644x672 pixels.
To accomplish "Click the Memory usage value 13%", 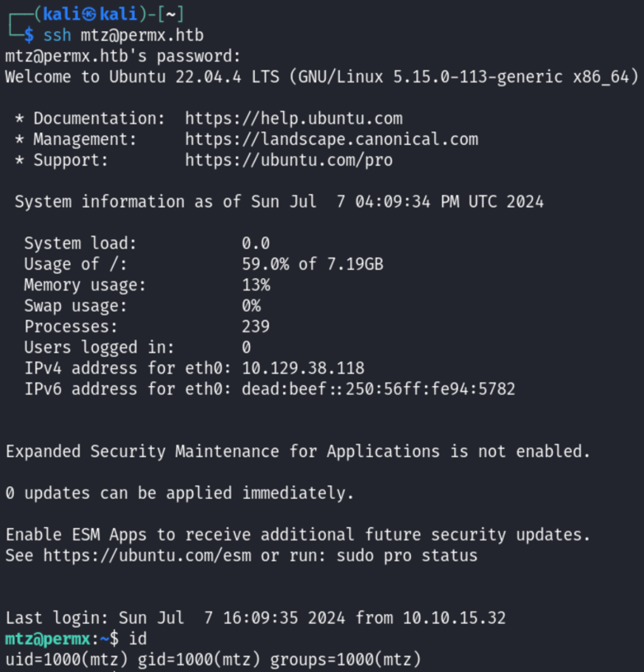I will [x=256, y=285].
